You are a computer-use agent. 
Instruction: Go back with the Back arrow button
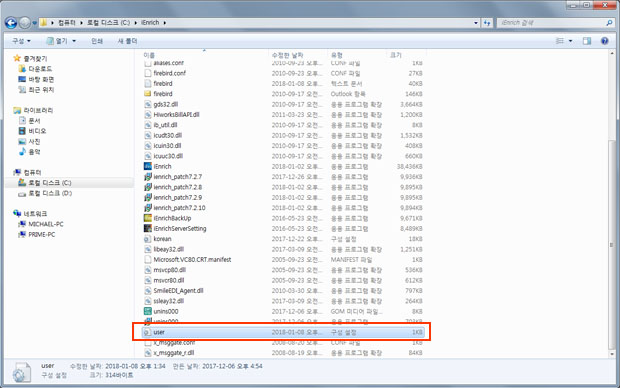tap(11, 23)
